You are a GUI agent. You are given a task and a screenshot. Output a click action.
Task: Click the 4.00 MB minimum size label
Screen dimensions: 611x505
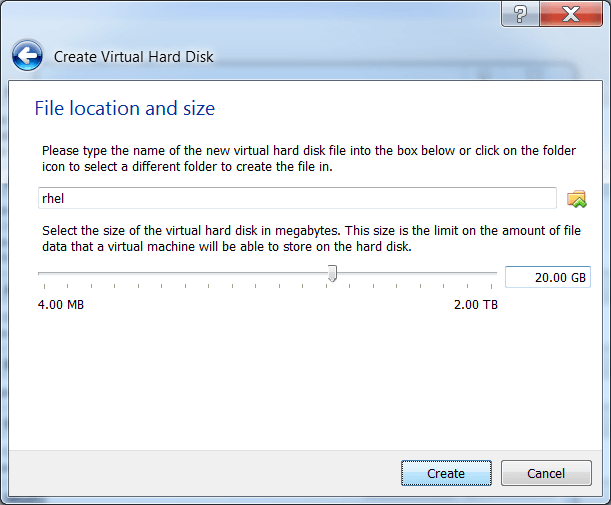61,304
